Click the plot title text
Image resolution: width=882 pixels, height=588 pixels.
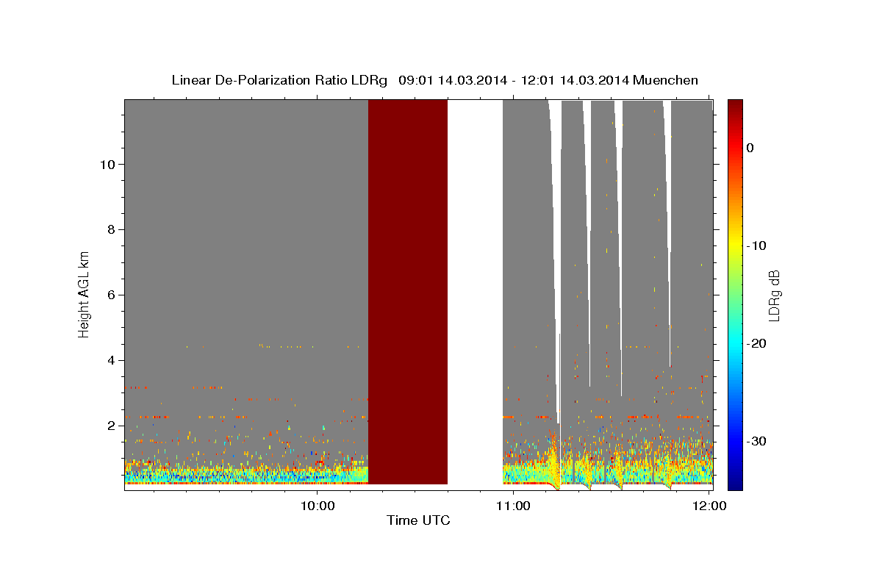pyautogui.click(x=435, y=80)
